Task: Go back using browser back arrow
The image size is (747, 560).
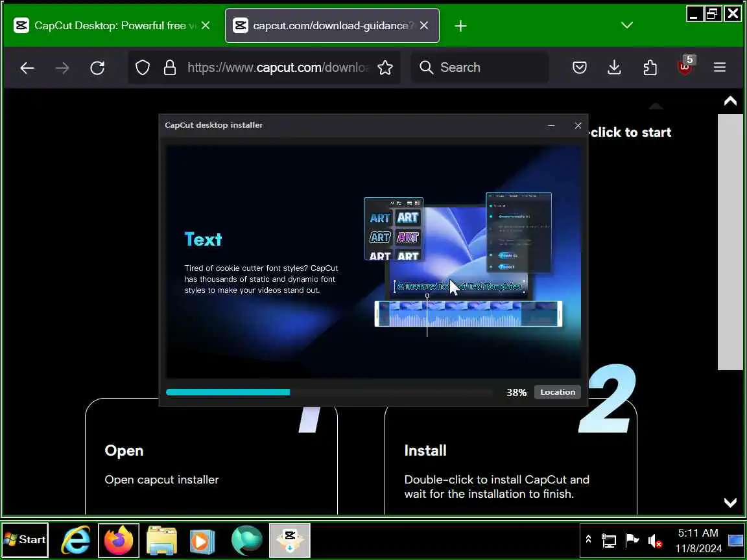Action: click(27, 68)
